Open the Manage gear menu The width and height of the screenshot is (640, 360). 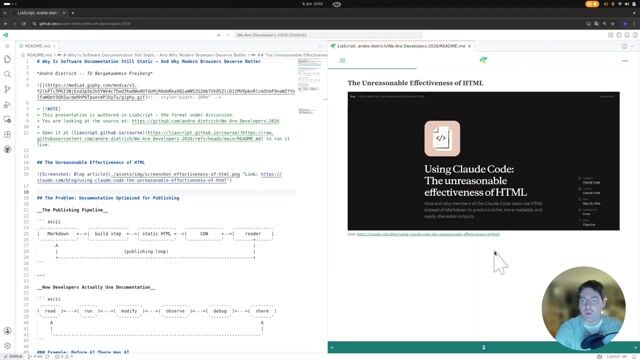click(7, 346)
